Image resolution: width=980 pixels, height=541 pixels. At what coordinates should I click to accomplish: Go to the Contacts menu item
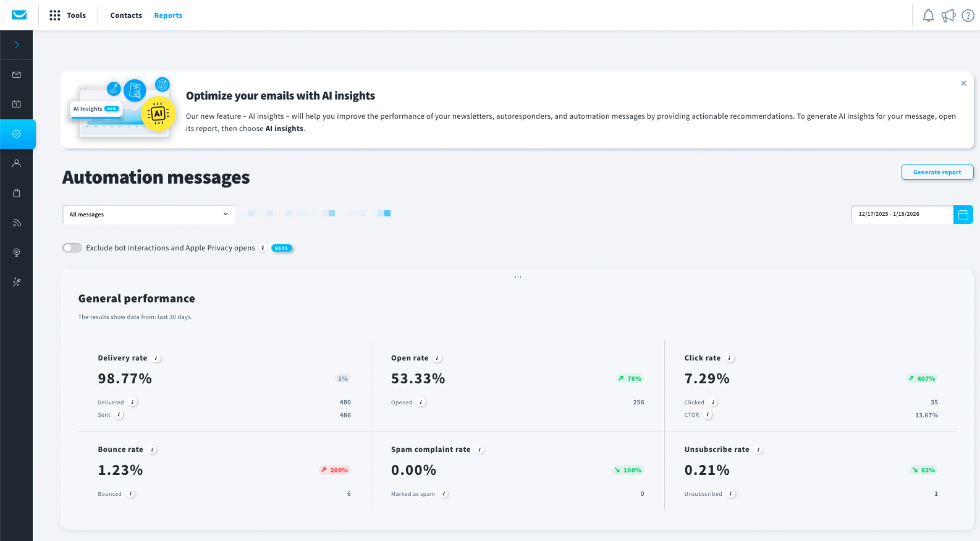pyautogui.click(x=126, y=15)
